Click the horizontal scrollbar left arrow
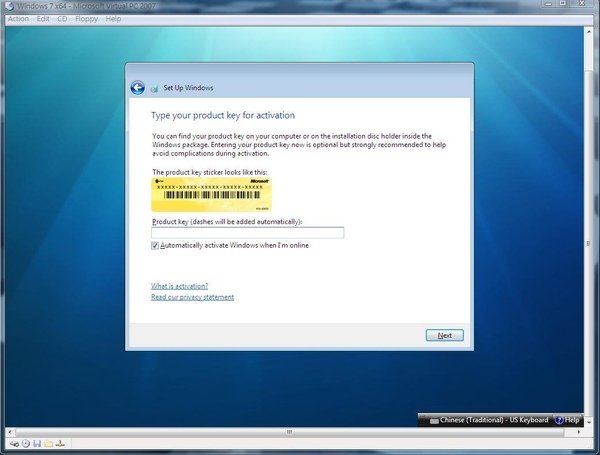600x455 pixels. coord(10,432)
